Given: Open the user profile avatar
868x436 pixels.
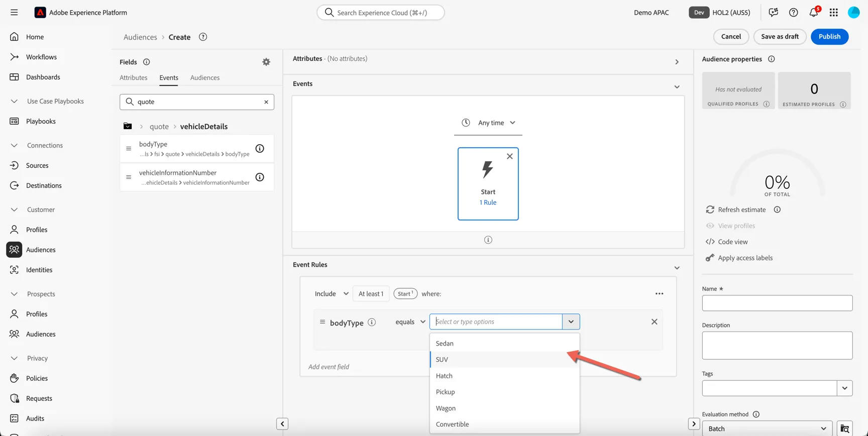Looking at the screenshot, I should [853, 13].
